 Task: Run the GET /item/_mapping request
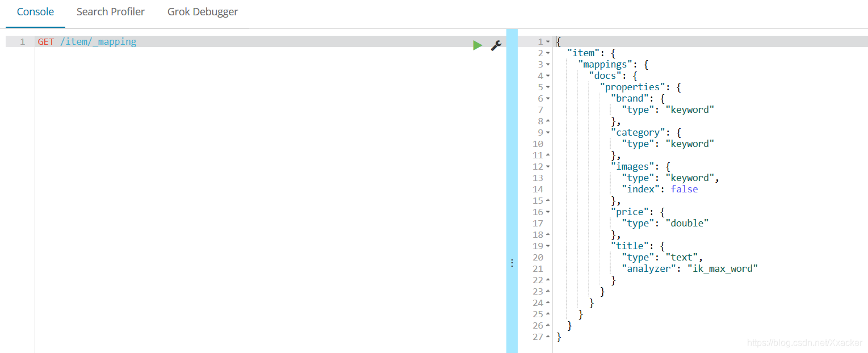pos(477,45)
